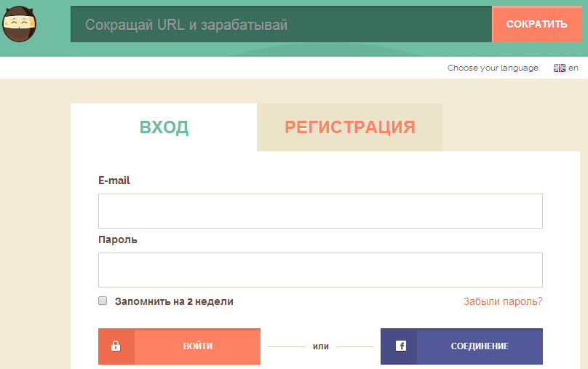Screen dimensions: 588x369
Task: Click the British flag language icon
Action: [559, 68]
